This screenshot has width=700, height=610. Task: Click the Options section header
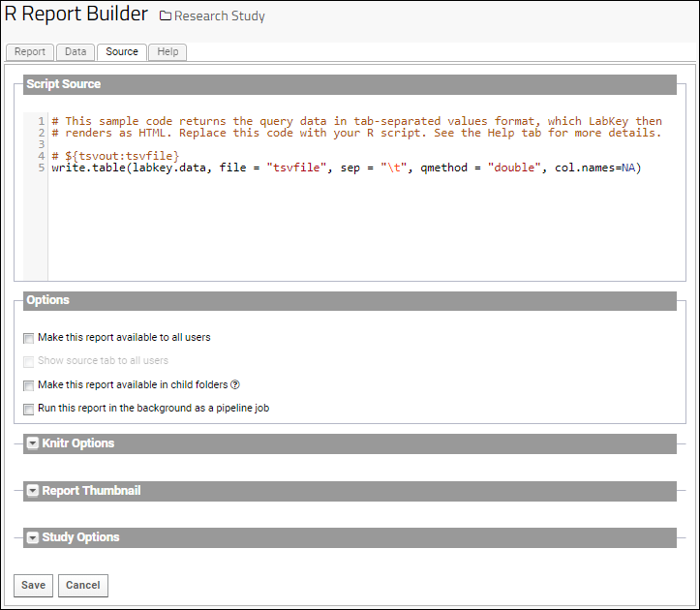pyautogui.click(x=350, y=300)
